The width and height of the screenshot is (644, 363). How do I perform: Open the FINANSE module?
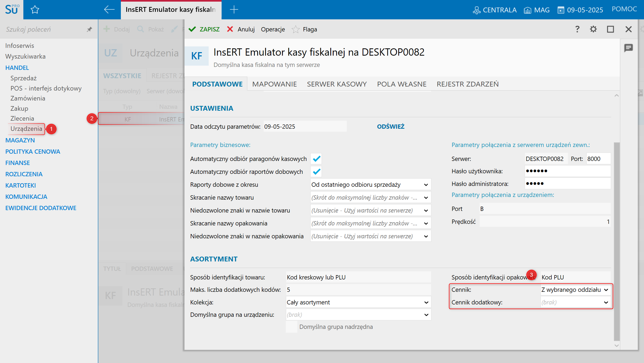pyautogui.click(x=17, y=163)
